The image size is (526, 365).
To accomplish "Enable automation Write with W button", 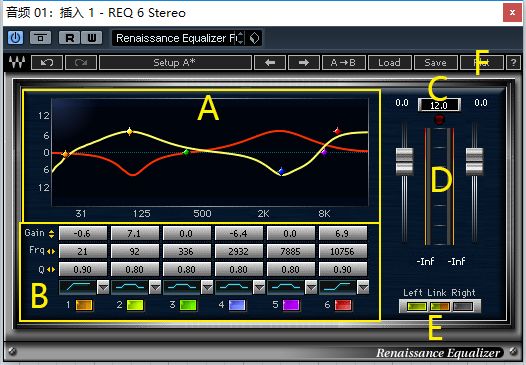I will 91,38.
